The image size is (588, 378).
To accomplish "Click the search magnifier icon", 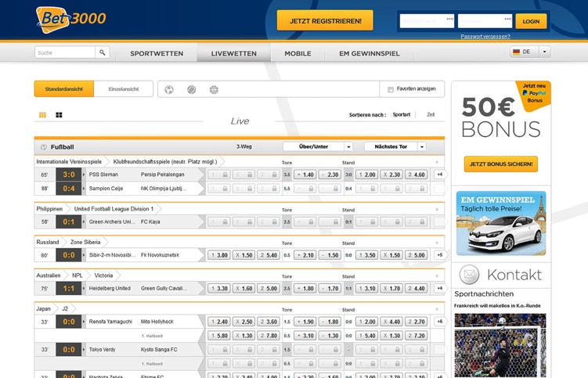I will tap(102, 52).
